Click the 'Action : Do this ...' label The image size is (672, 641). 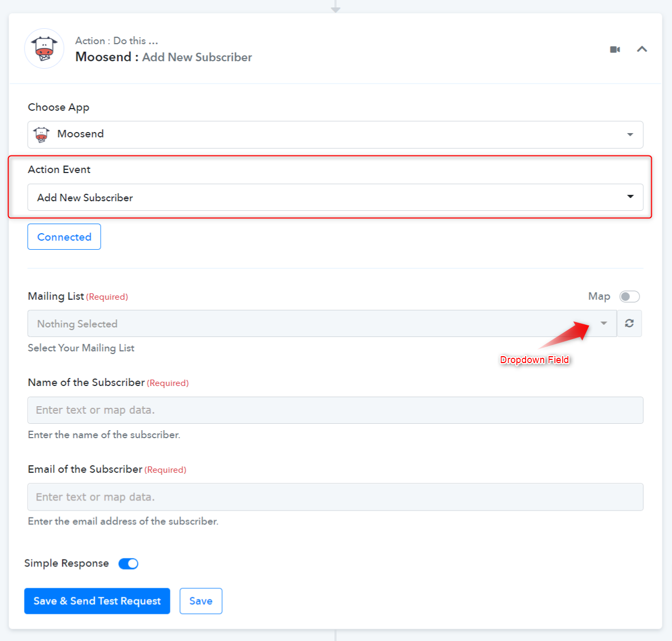pos(117,41)
